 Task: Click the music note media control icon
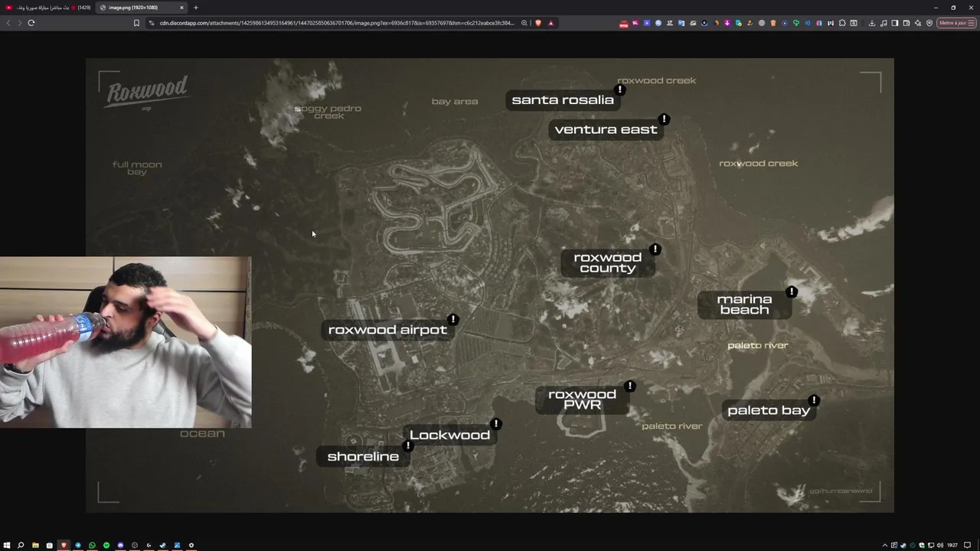click(884, 23)
